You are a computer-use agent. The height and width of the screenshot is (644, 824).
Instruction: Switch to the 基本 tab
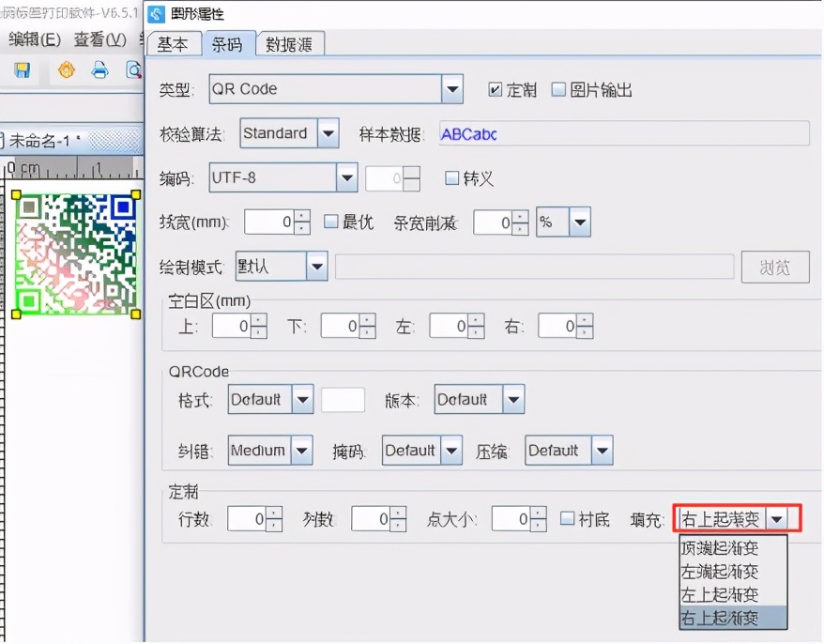(x=174, y=44)
